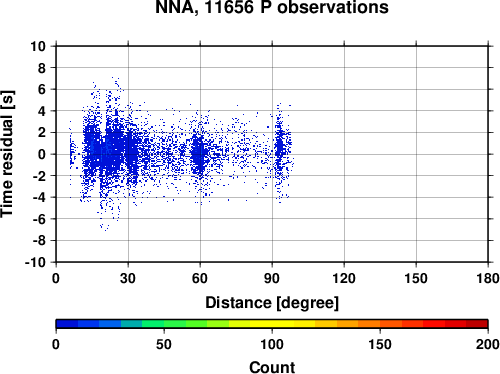
Task: Click the x-axis tick label 120
Action: (x=344, y=278)
